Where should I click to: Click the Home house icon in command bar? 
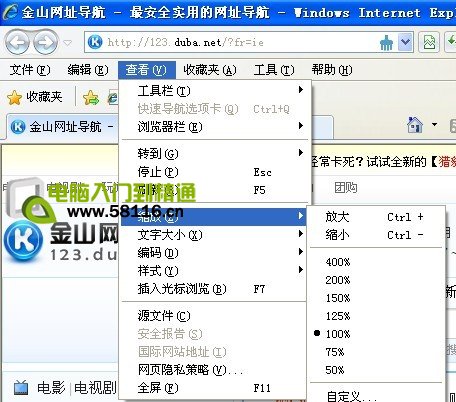(415, 125)
